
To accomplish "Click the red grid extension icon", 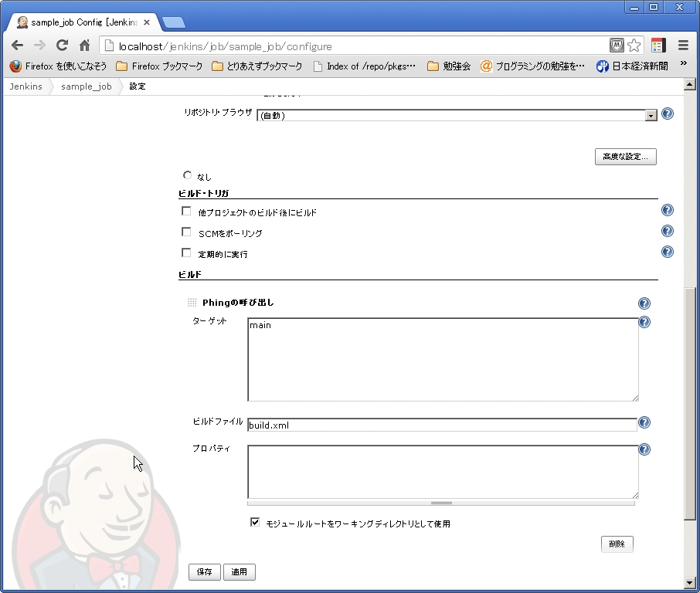I will [658, 45].
